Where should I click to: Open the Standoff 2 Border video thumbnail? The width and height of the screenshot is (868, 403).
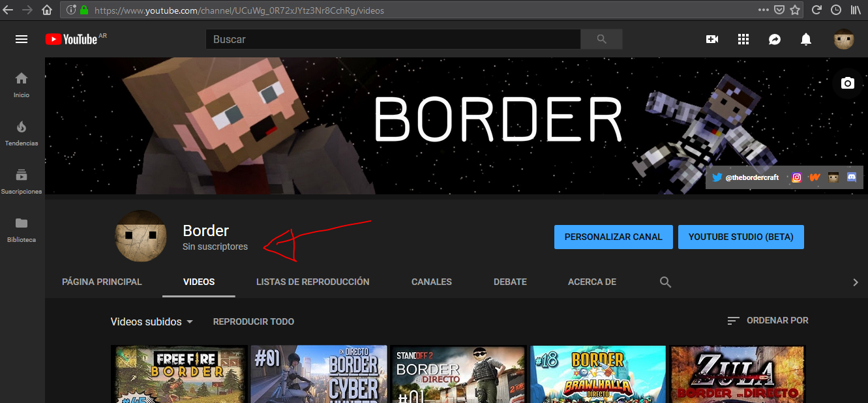pos(458,374)
